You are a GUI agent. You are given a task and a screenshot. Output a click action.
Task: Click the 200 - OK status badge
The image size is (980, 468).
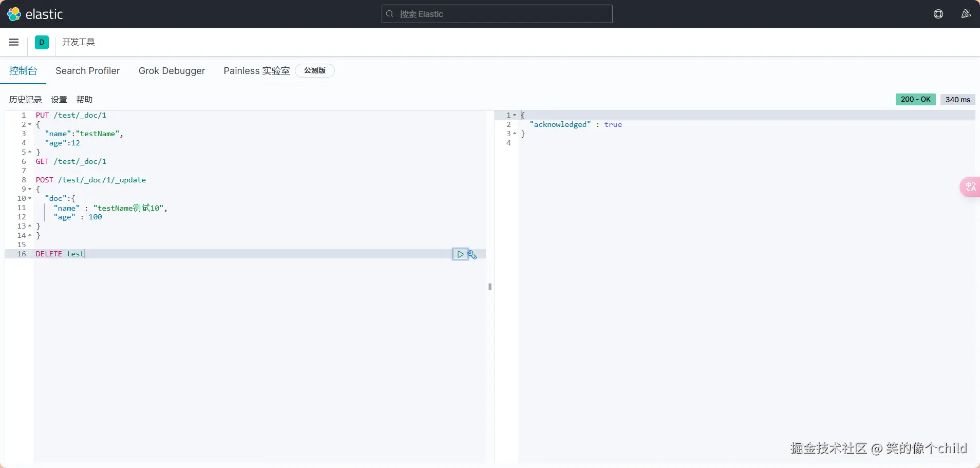point(915,99)
